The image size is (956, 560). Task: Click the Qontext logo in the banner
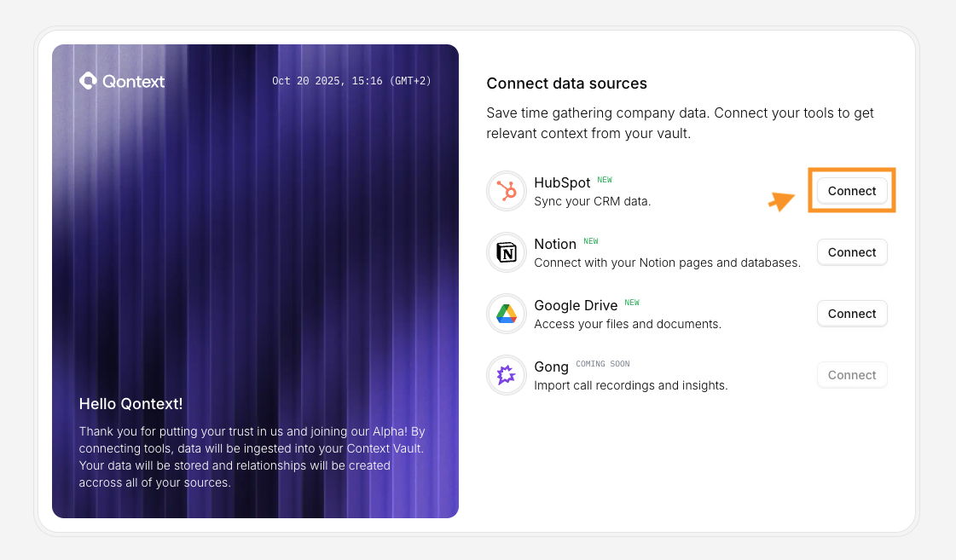tap(122, 81)
